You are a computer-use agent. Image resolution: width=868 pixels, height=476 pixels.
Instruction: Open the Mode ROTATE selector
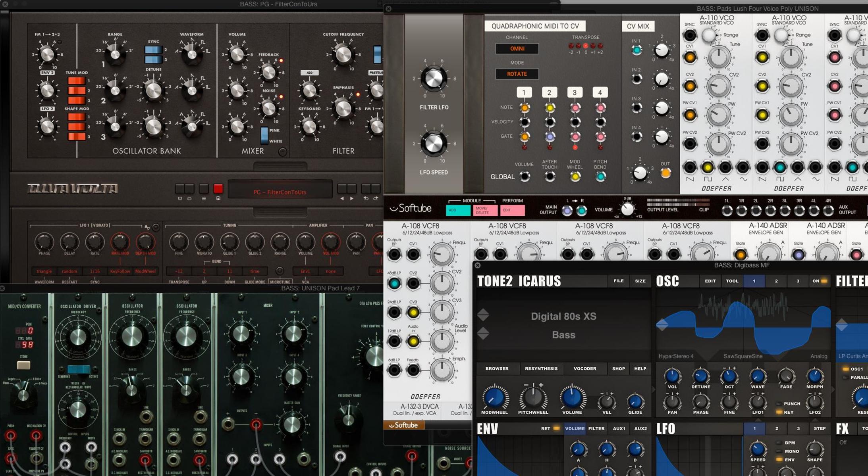[x=517, y=74]
